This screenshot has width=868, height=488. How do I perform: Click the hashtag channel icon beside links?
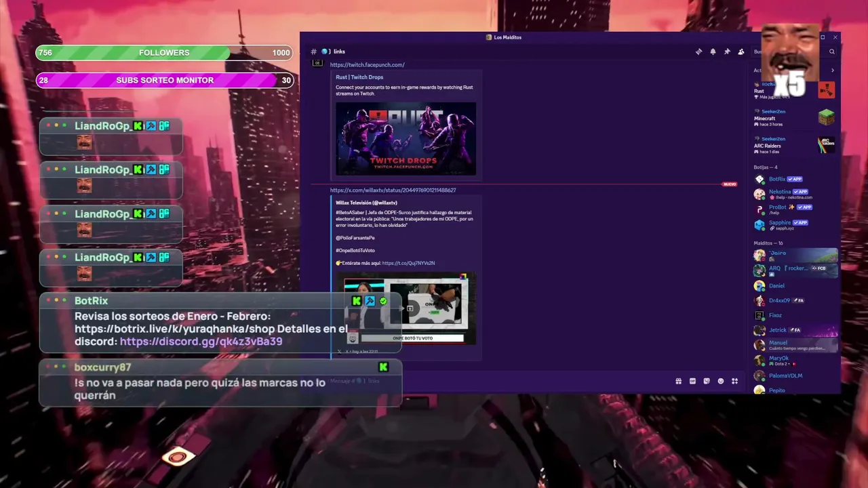(313, 52)
